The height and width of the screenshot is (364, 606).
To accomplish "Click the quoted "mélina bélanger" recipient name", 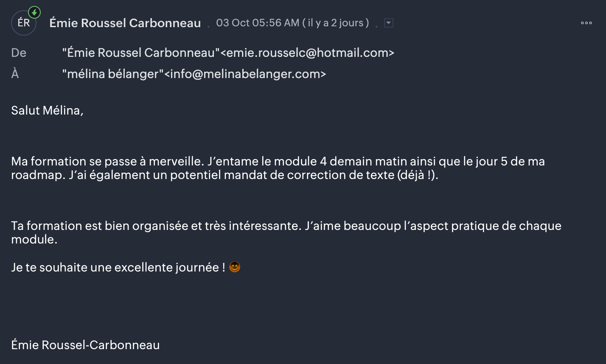I will coord(113,74).
